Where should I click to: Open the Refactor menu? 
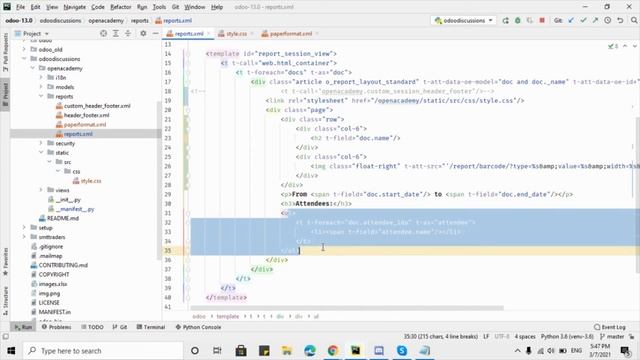(121, 7)
